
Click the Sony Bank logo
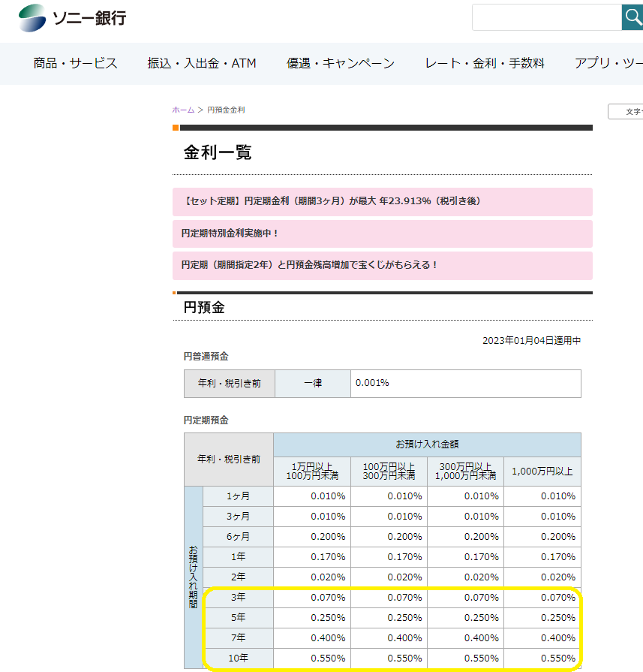pyautogui.click(x=72, y=18)
